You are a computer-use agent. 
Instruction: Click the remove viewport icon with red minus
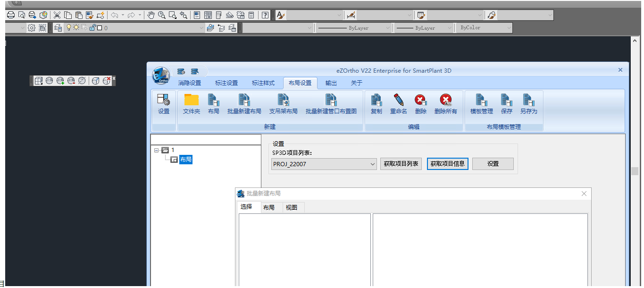(71, 81)
